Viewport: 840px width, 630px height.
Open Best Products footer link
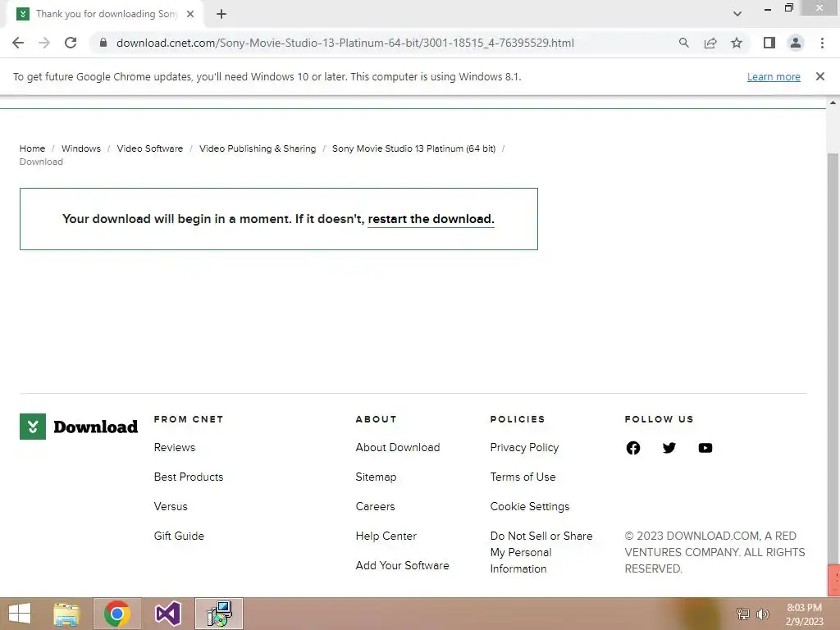pyautogui.click(x=189, y=477)
